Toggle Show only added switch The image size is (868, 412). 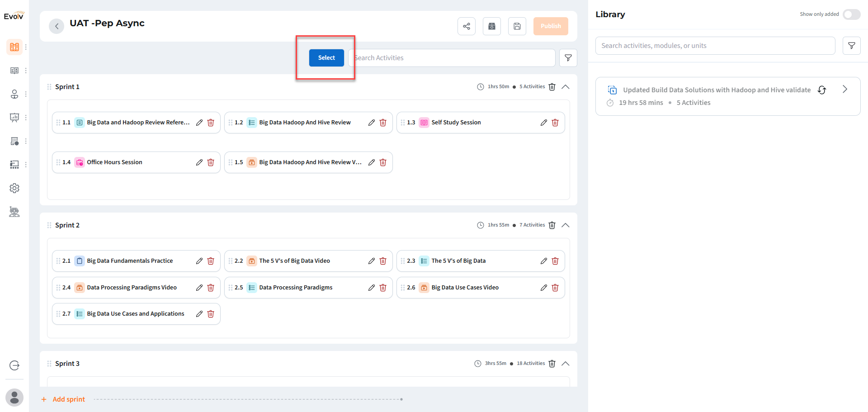(x=852, y=14)
